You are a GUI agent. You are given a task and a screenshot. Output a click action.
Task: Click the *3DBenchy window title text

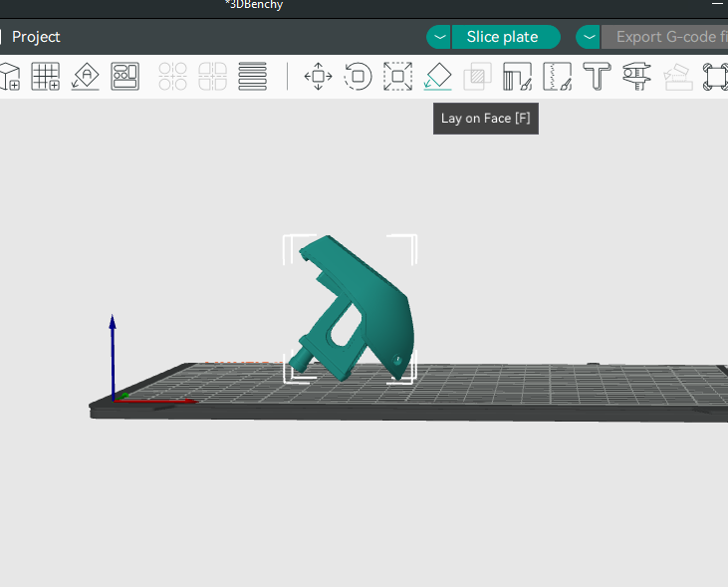(x=254, y=5)
